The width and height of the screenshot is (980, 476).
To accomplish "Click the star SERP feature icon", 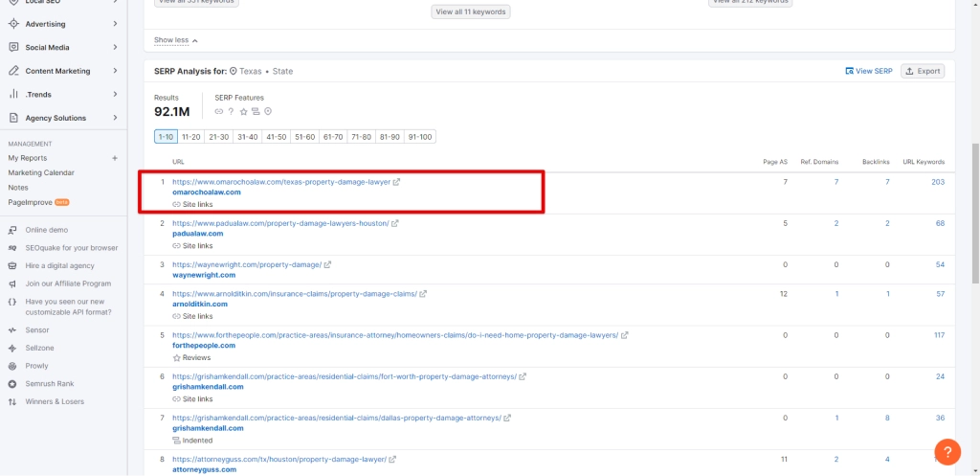I will pyautogui.click(x=244, y=112).
